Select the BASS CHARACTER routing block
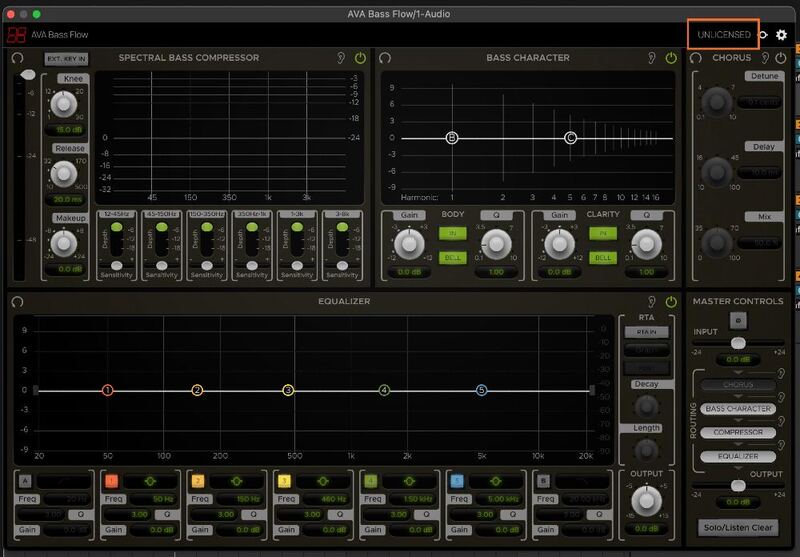Viewport: 800px width, 557px height. click(x=738, y=408)
